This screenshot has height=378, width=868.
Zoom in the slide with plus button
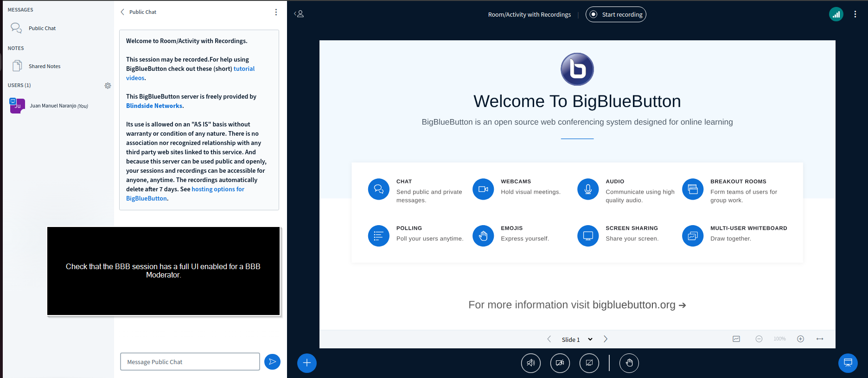point(800,339)
